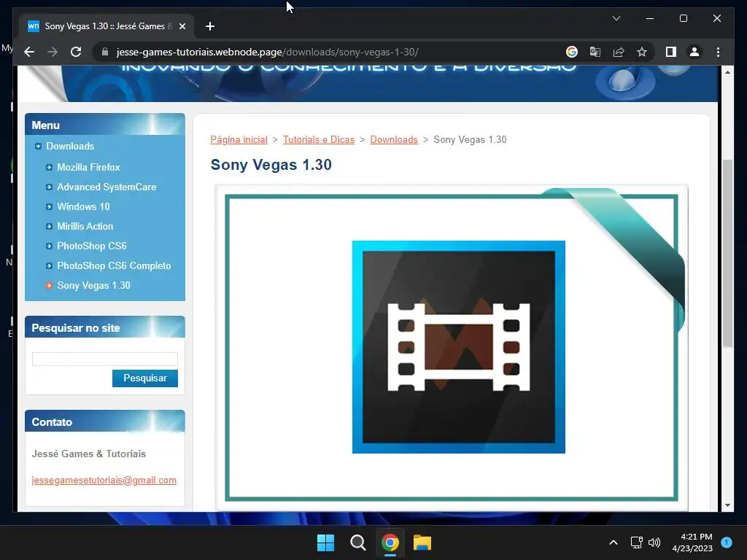Screen dimensions: 747x560
Task: Click the Jessé Games & Tutoriais contact text
Action: tap(88, 454)
